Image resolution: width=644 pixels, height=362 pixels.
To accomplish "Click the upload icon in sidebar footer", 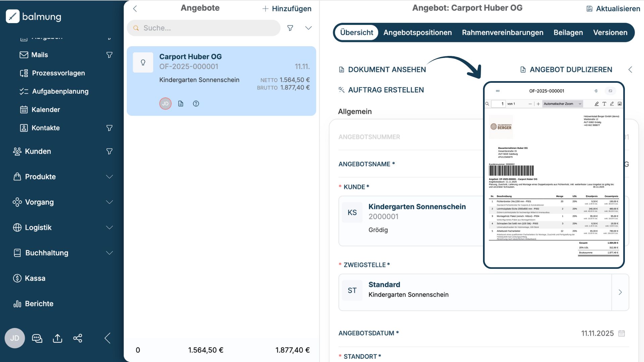I will [x=57, y=338].
